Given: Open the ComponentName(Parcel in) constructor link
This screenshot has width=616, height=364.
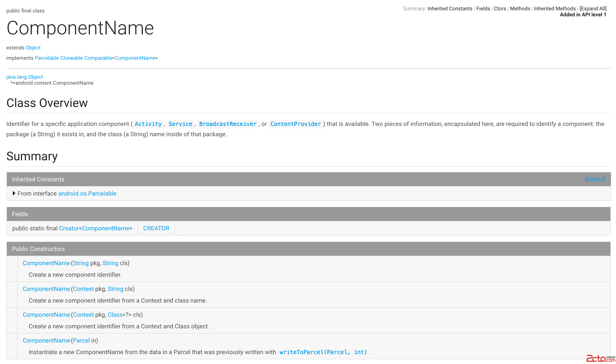Looking at the screenshot, I should click(x=46, y=340).
